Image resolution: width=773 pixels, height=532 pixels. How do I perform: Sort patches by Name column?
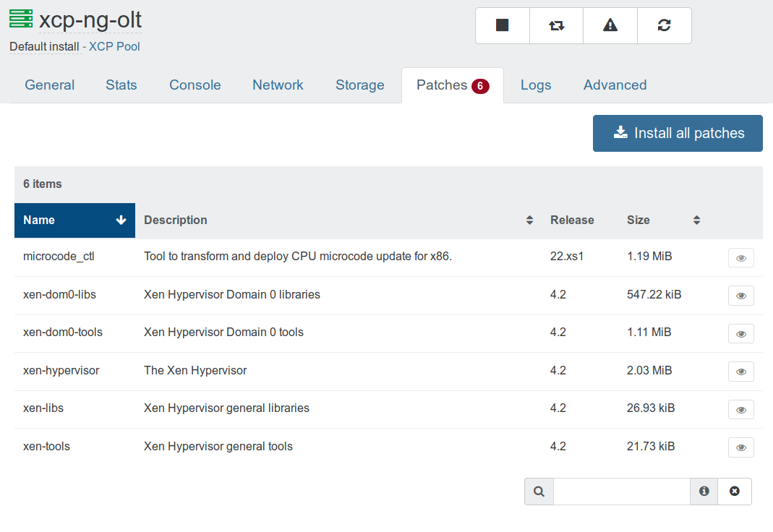coord(75,220)
